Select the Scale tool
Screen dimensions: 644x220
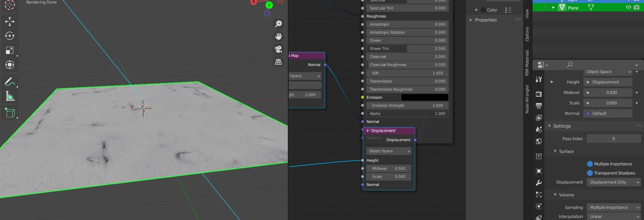click(9, 51)
